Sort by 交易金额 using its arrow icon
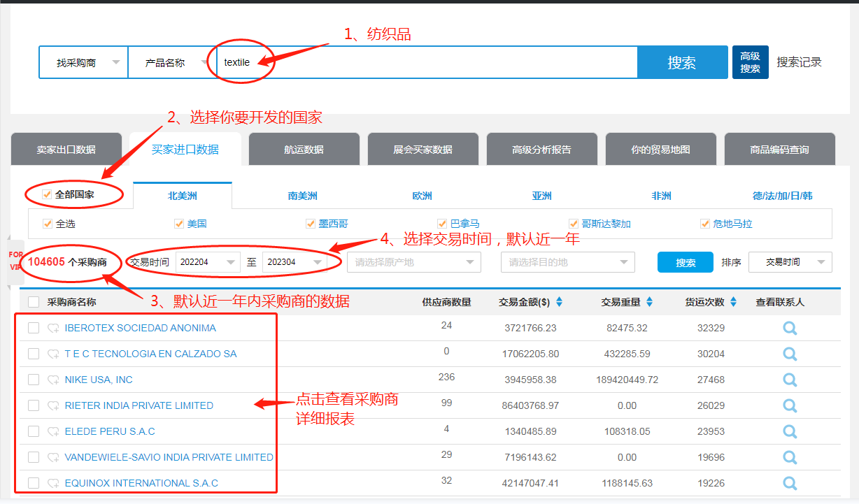The height and width of the screenshot is (504, 859). pyautogui.click(x=559, y=302)
